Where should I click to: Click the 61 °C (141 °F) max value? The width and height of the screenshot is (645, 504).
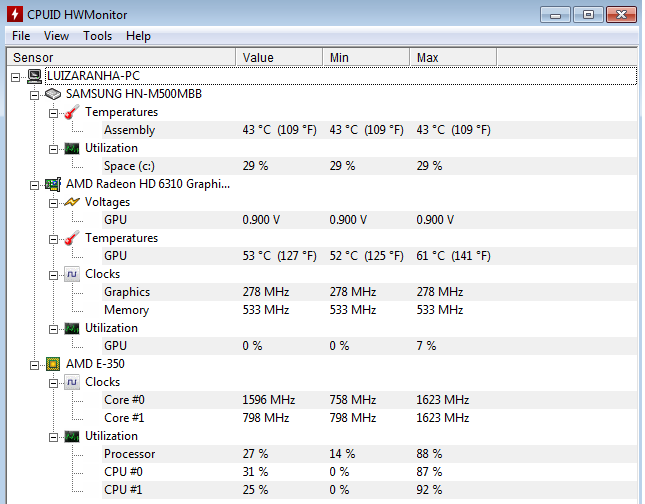(x=453, y=256)
